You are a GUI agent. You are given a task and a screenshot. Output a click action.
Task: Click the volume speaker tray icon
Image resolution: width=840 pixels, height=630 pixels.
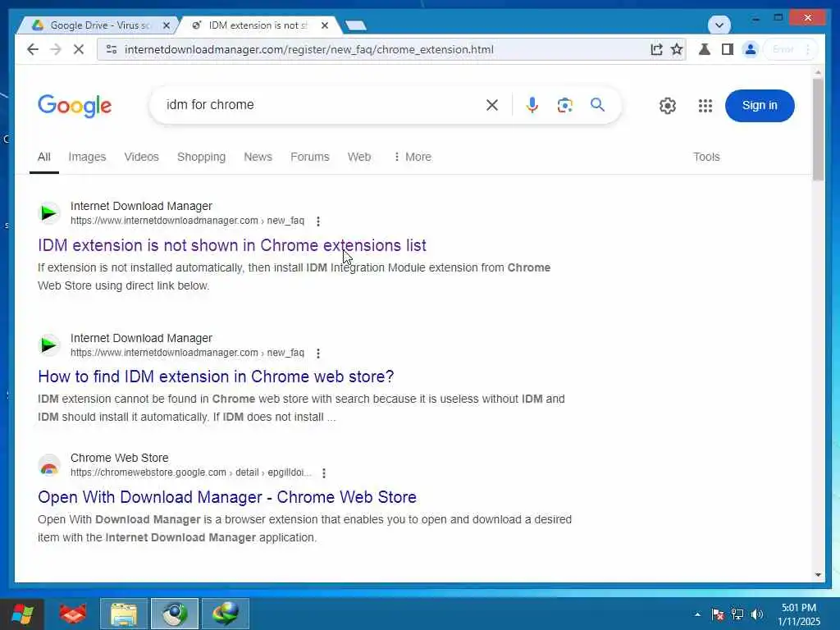tap(757, 614)
